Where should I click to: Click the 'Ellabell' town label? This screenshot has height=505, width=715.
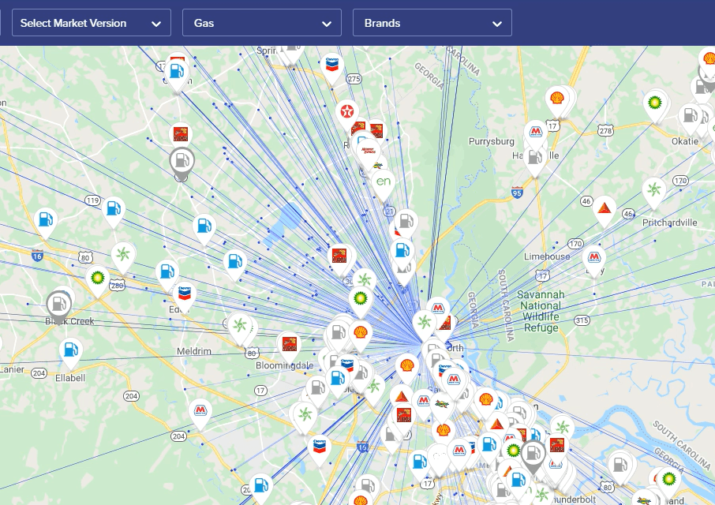(x=70, y=378)
